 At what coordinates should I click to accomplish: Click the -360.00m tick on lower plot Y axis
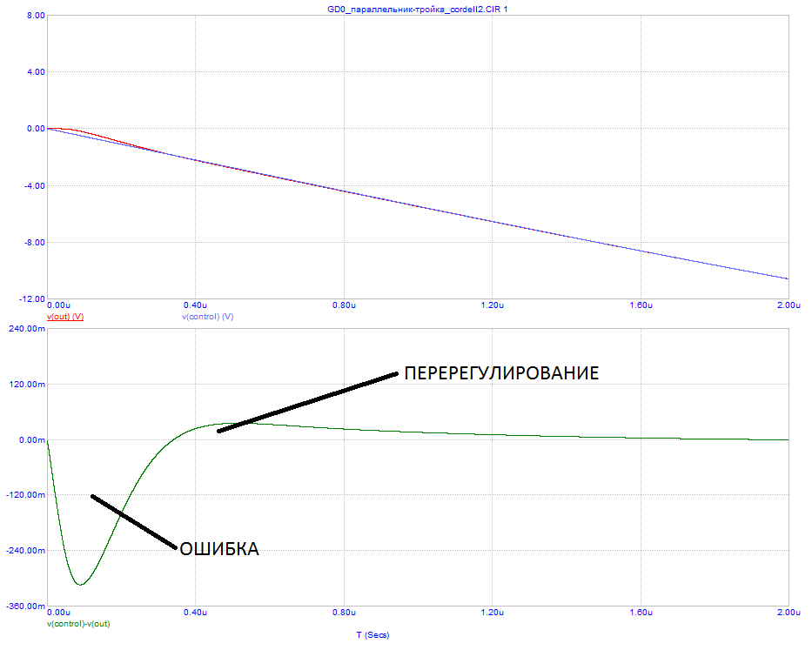[x=26, y=606]
